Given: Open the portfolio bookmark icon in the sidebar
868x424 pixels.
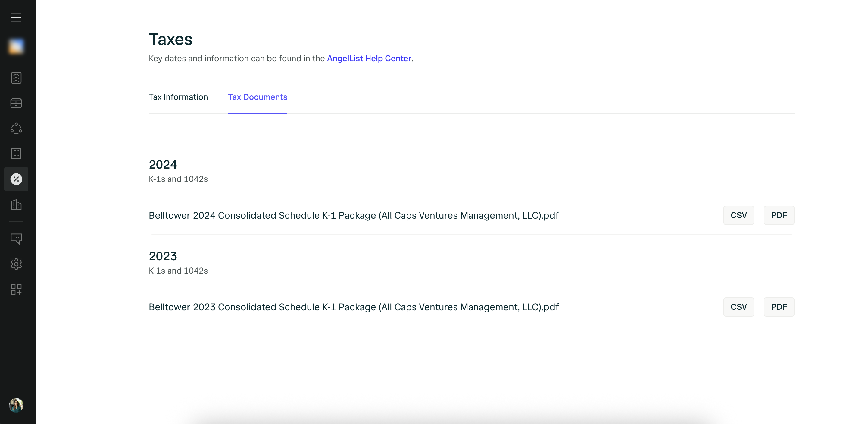Looking at the screenshot, I should (16, 78).
